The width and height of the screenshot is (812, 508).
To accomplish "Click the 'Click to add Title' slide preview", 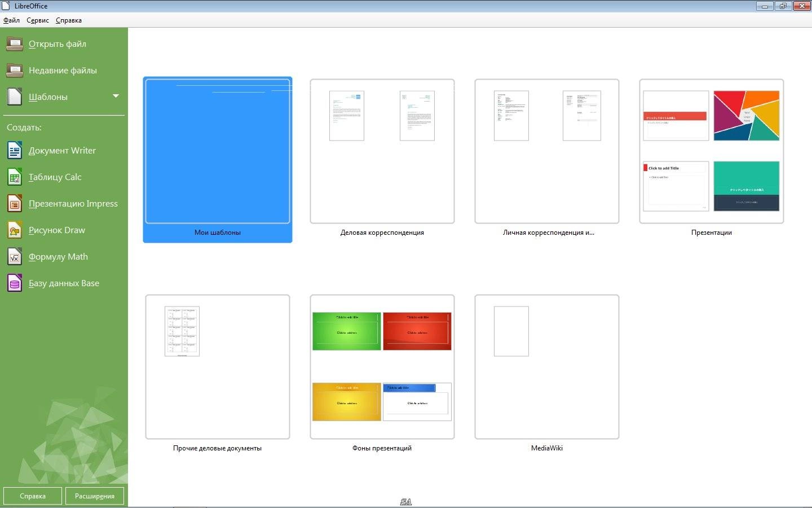I will pos(676,186).
